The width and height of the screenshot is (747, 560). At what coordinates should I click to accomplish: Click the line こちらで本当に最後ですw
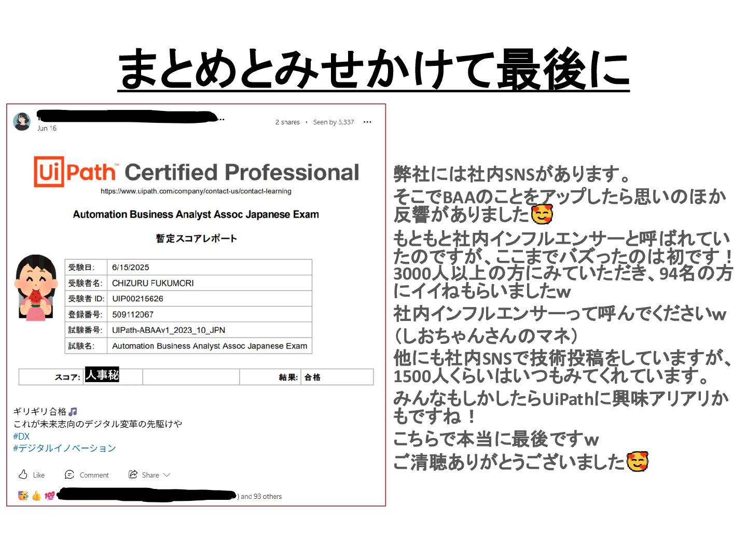tap(496, 439)
